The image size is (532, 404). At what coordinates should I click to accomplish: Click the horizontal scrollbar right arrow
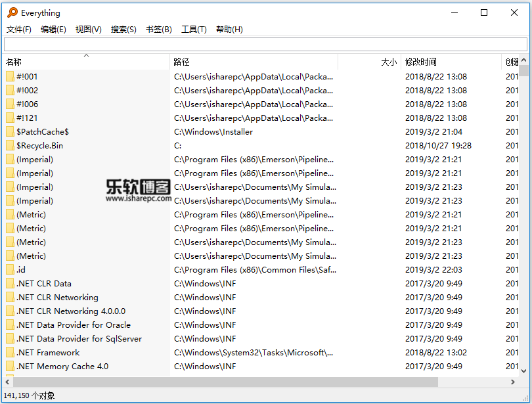(x=513, y=382)
